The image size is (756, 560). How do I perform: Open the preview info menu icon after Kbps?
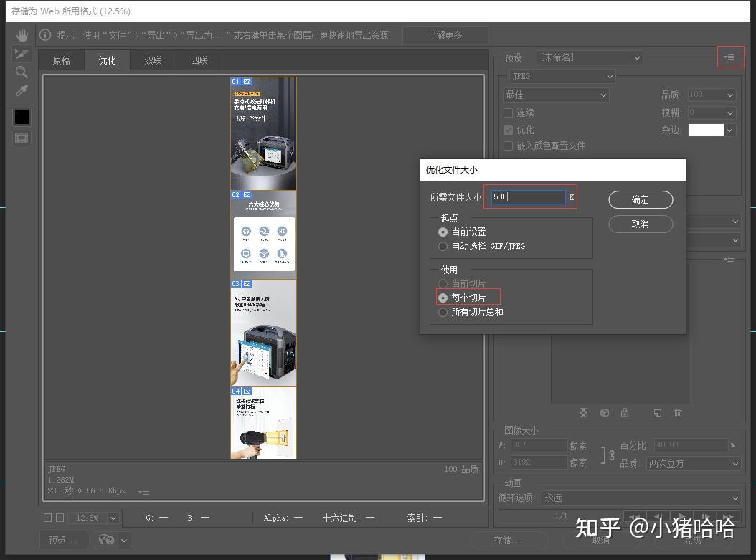click(x=143, y=492)
